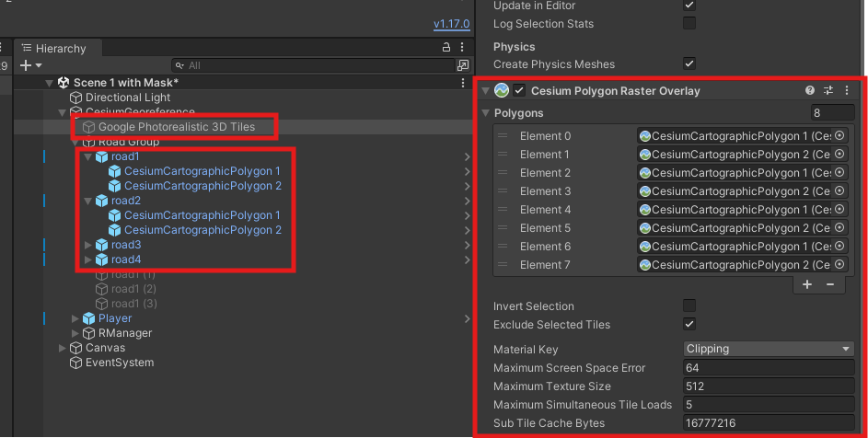
Task: Collapse the road2 prefab node
Action: click(87, 201)
